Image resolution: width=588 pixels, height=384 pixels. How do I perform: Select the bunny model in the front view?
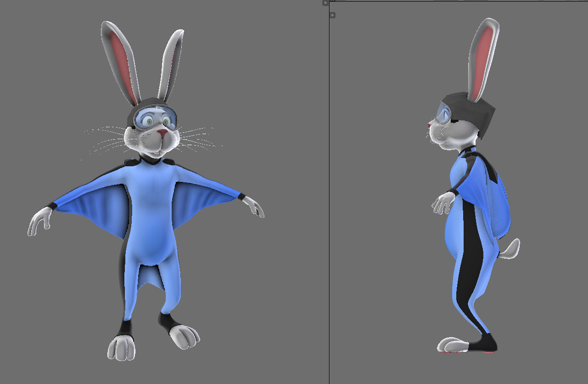coord(146,190)
